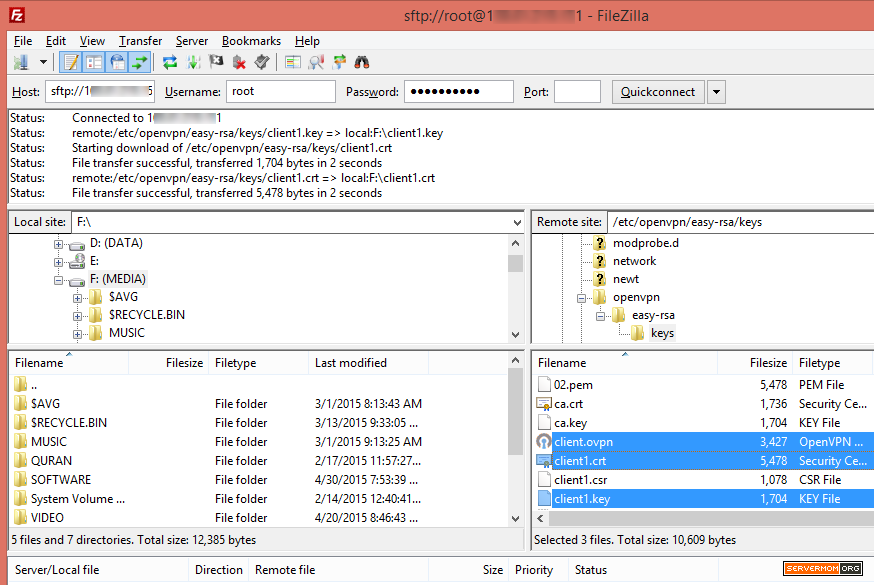Sort local files by Last modified column
Image resolution: width=874 pixels, height=585 pixels.
(368, 363)
